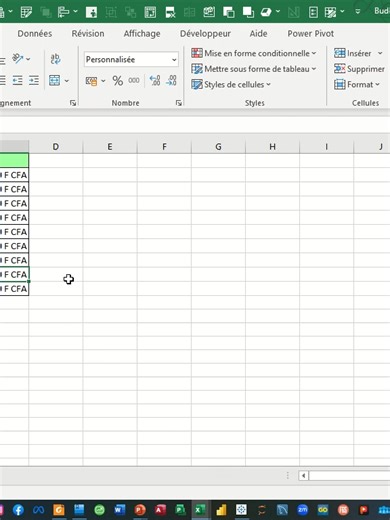Viewport: 390px width, 520px height.
Task: Open the Format cells menu
Action: tap(357, 85)
